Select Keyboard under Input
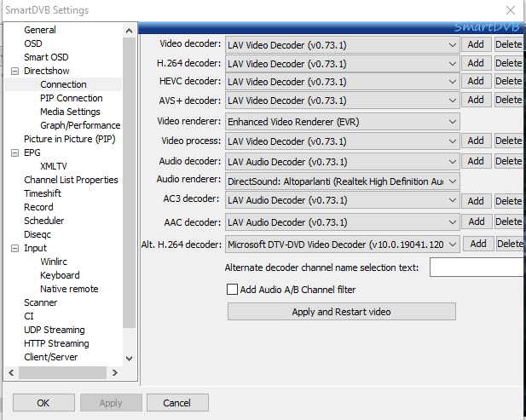The width and height of the screenshot is (526, 420). 60,275
